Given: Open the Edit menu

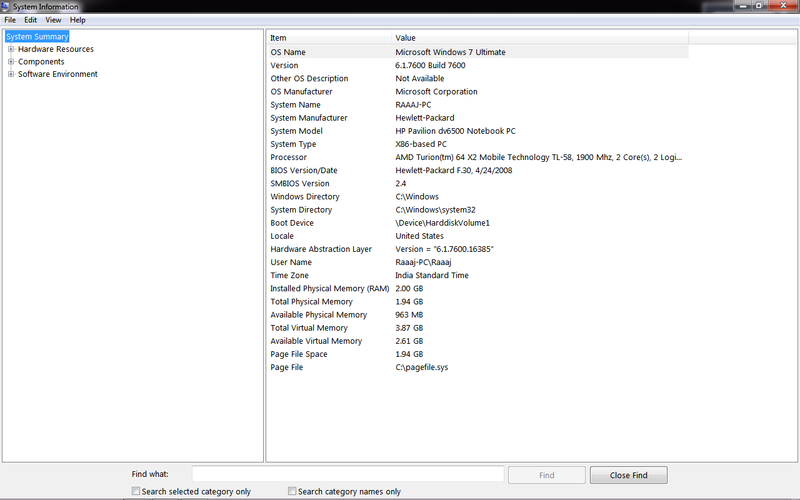Looking at the screenshot, I should [x=31, y=20].
